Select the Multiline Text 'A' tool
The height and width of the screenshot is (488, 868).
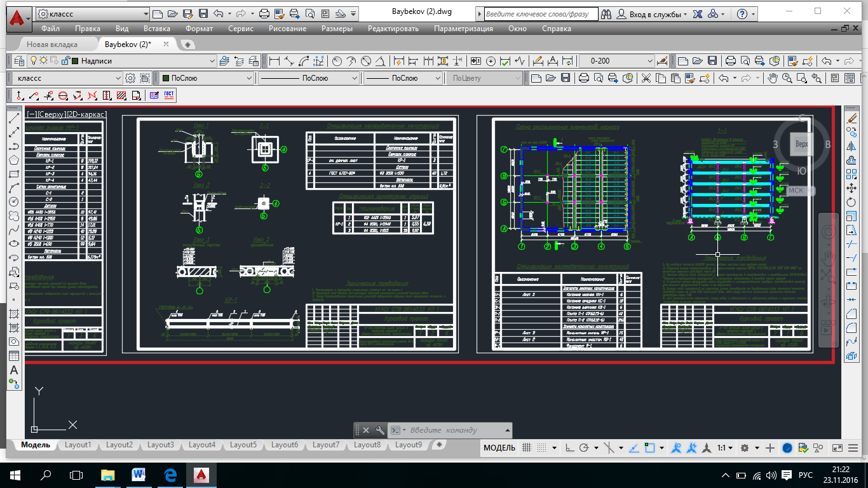(13, 370)
